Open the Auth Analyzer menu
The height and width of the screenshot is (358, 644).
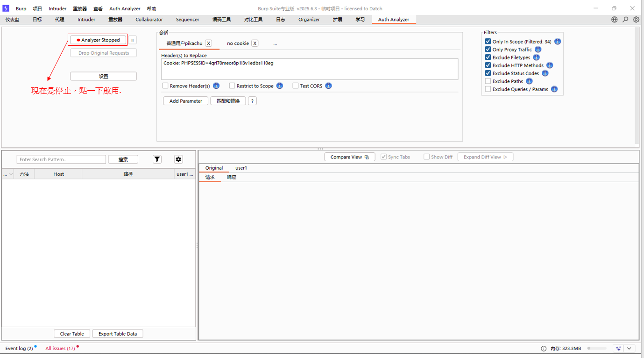125,9
